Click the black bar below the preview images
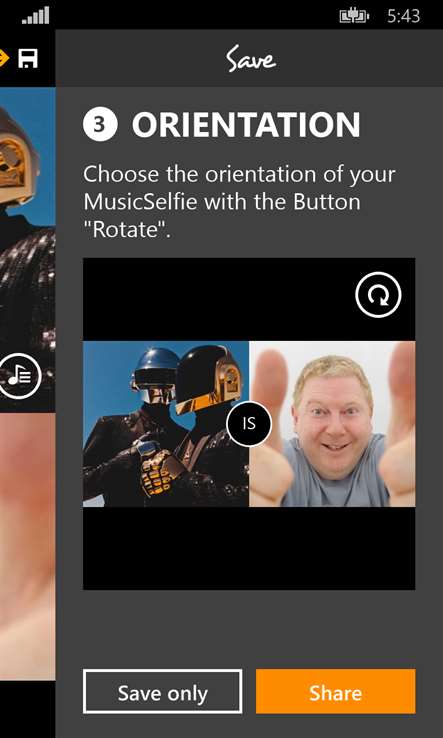443x738 pixels. [x=249, y=548]
